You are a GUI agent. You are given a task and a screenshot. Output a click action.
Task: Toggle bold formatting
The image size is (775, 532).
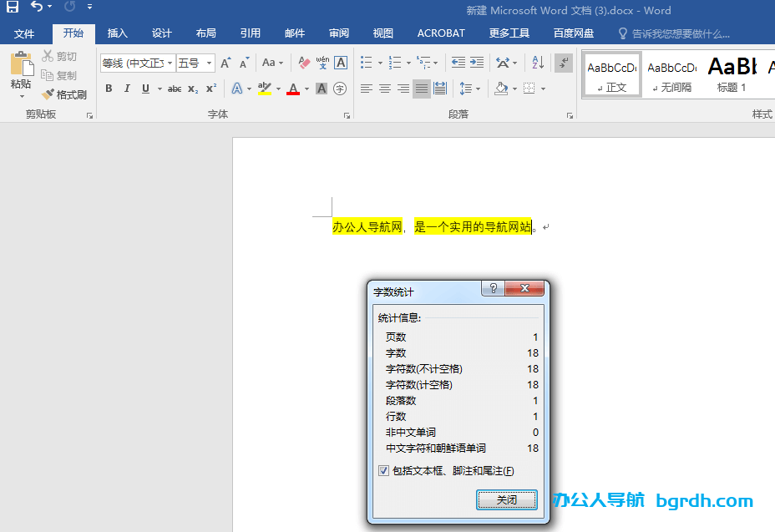(x=109, y=89)
